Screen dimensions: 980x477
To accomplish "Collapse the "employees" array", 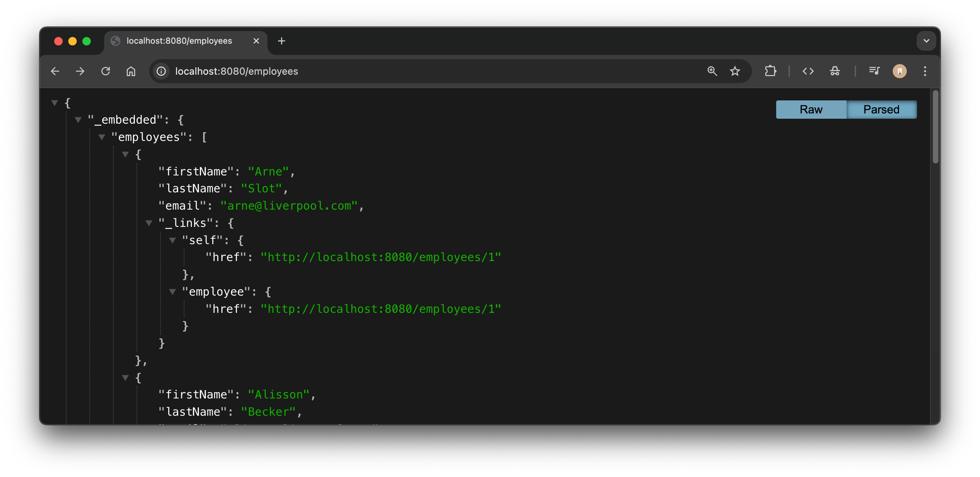I will click(102, 137).
